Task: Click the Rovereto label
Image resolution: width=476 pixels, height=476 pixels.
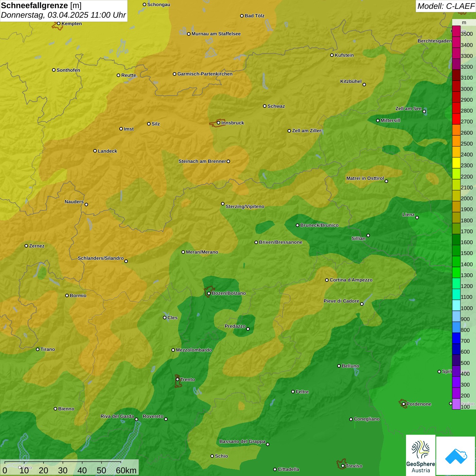Action: (153, 416)
